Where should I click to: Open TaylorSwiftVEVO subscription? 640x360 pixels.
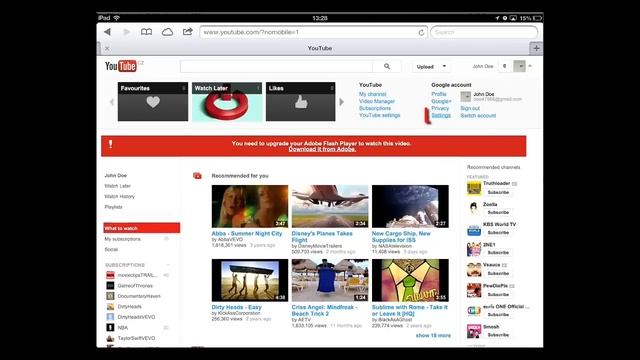click(x=136, y=338)
